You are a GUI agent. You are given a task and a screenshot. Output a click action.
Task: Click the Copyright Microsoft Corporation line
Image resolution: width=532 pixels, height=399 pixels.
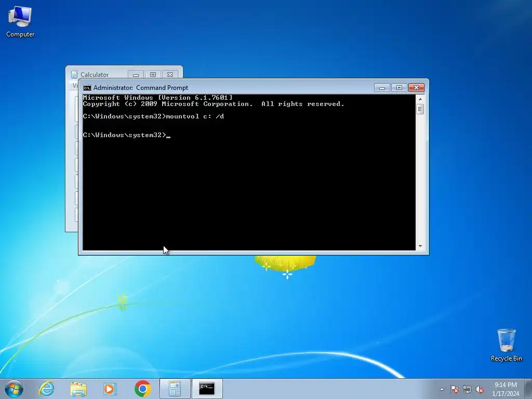tap(214, 104)
